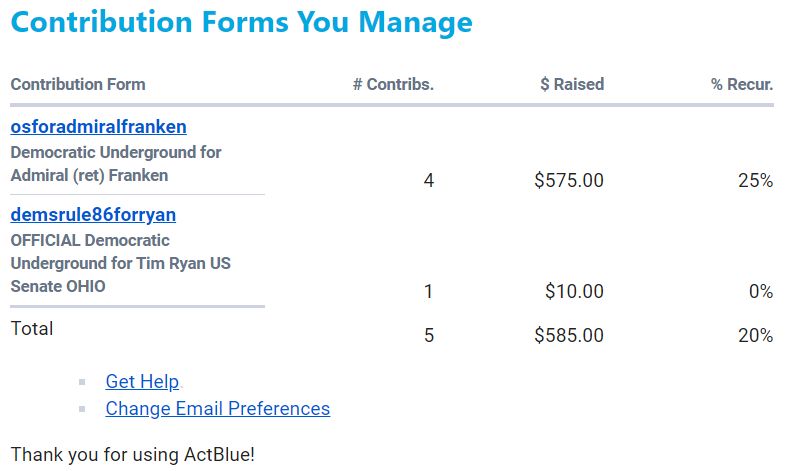
Task: Click the Total row label
Action: (x=32, y=329)
